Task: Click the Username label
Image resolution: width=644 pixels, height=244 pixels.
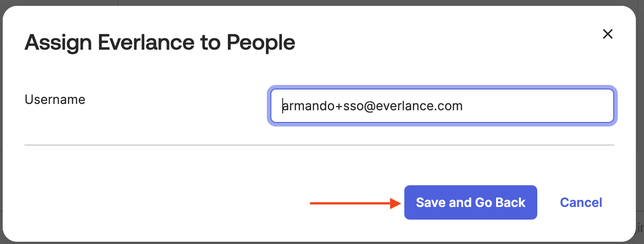Action: (x=55, y=99)
